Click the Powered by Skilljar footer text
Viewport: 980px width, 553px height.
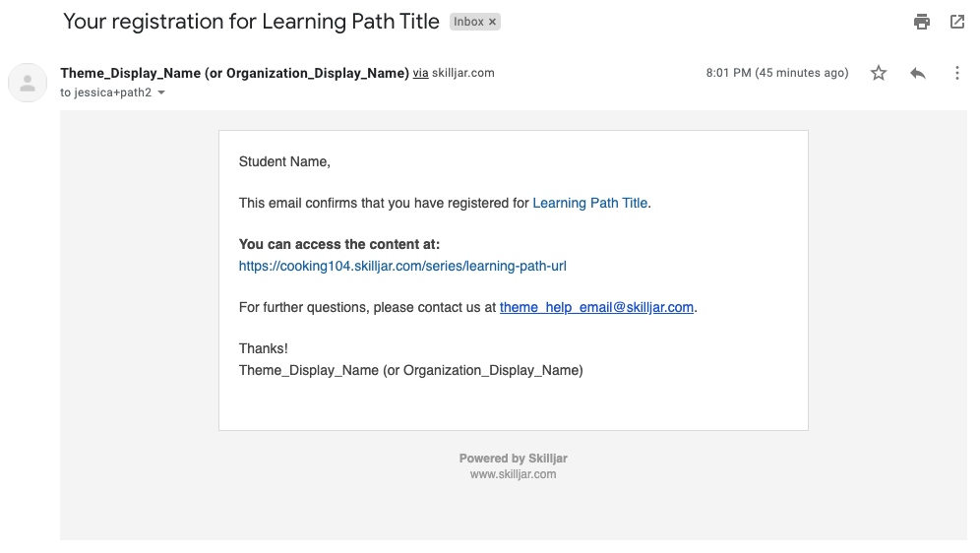513,459
